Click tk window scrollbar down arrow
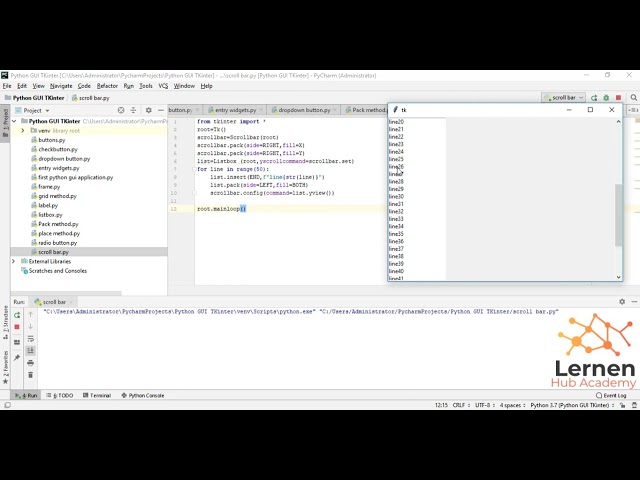Image resolution: width=640 pixels, height=480 pixels. [x=618, y=277]
